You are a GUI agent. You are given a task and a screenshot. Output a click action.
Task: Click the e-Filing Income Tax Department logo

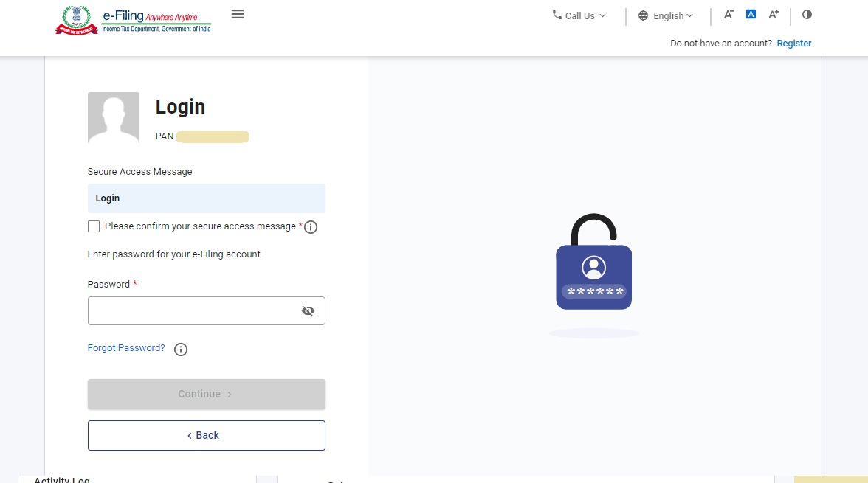coord(133,20)
